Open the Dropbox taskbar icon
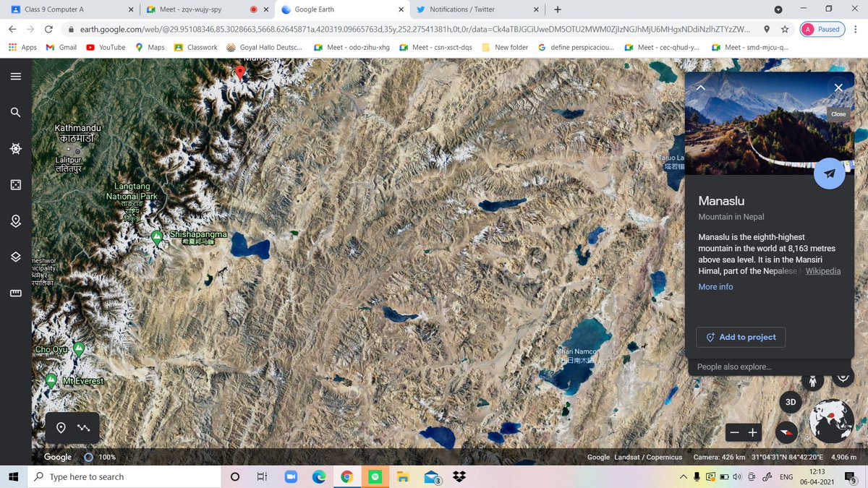Viewport: 868px width, 488px height. [459, 476]
